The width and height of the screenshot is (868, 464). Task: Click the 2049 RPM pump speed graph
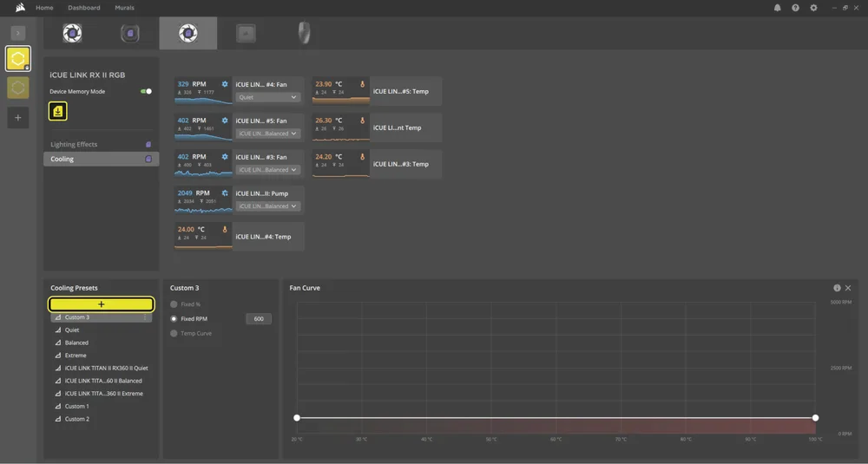coord(203,200)
